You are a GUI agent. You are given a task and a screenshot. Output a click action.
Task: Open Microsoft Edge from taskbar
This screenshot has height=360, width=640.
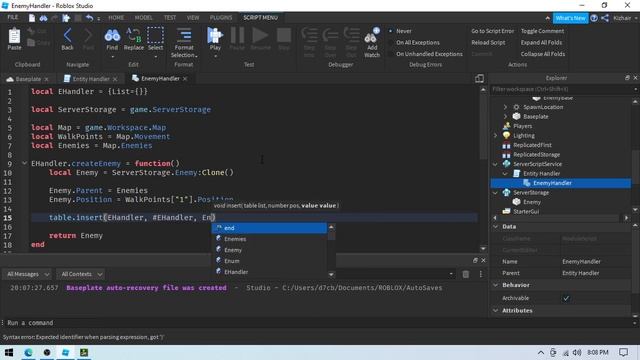pos(28,352)
